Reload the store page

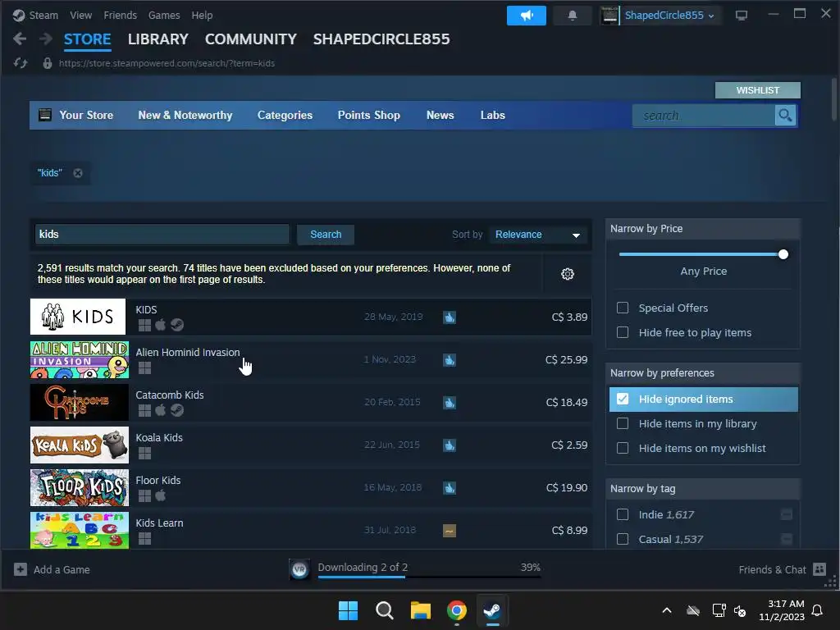(x=21, y=63)
